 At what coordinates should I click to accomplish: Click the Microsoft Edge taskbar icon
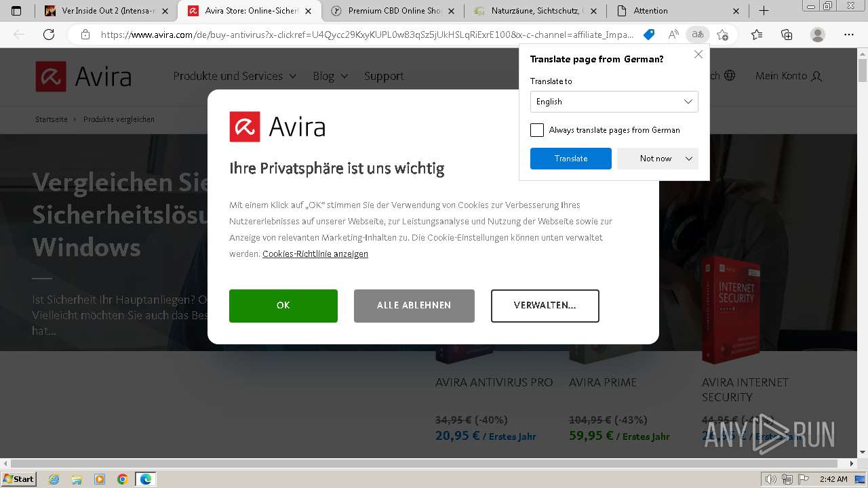[x=146, y=479]
